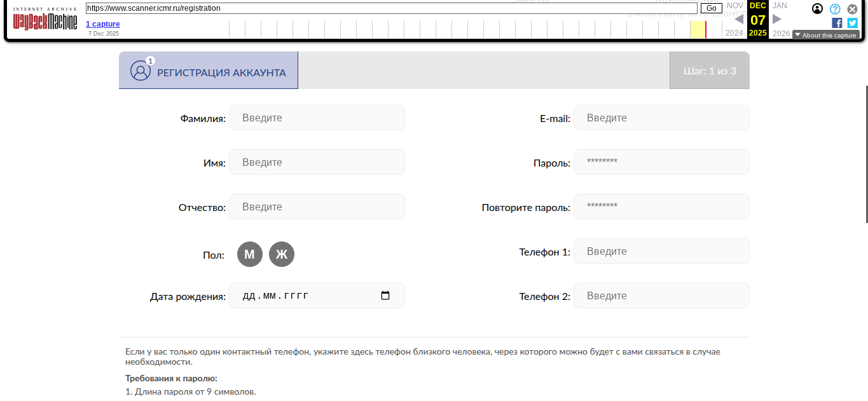Screen dimensions: 868x401
Task: Focus the Повторите пароль field
Action: coord(661,207)
